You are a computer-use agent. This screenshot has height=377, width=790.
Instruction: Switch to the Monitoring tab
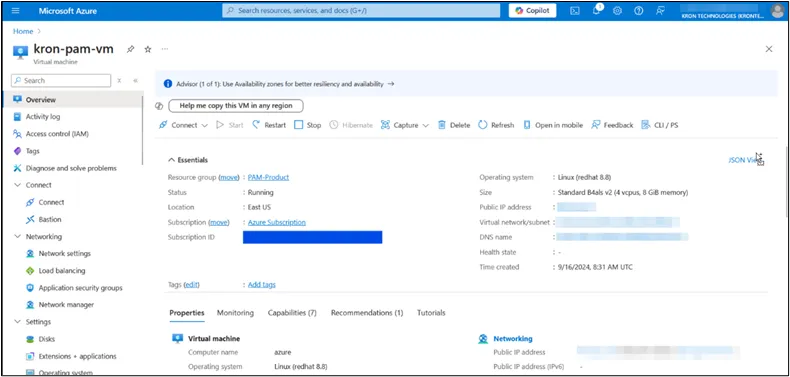pyautogui.click(x=235, y=312)
